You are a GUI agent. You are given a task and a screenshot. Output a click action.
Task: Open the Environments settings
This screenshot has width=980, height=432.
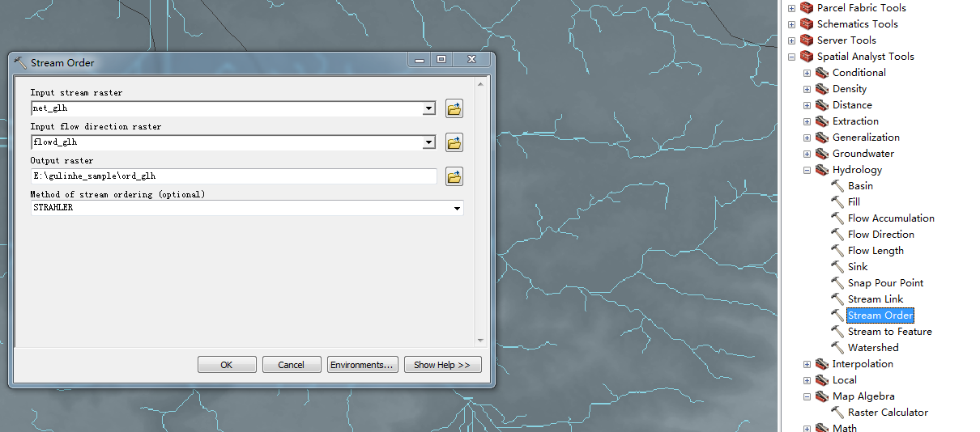pyautogui.click(x=362, y=365)
